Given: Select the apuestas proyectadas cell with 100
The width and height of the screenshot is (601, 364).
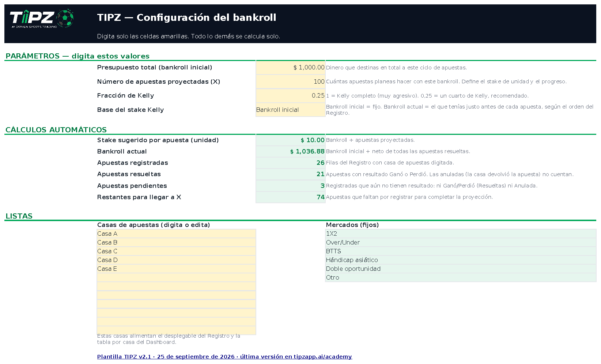Looking at the screenshot, I should (x=291, y=82).
